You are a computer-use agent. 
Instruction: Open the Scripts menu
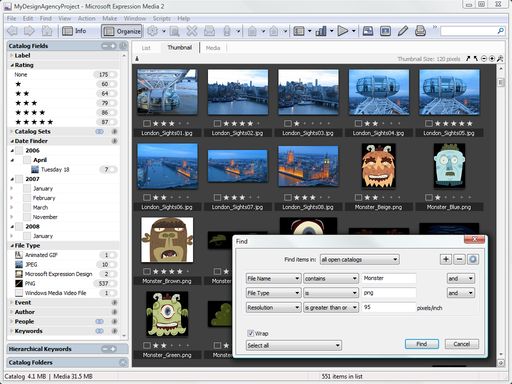[161, 18]
